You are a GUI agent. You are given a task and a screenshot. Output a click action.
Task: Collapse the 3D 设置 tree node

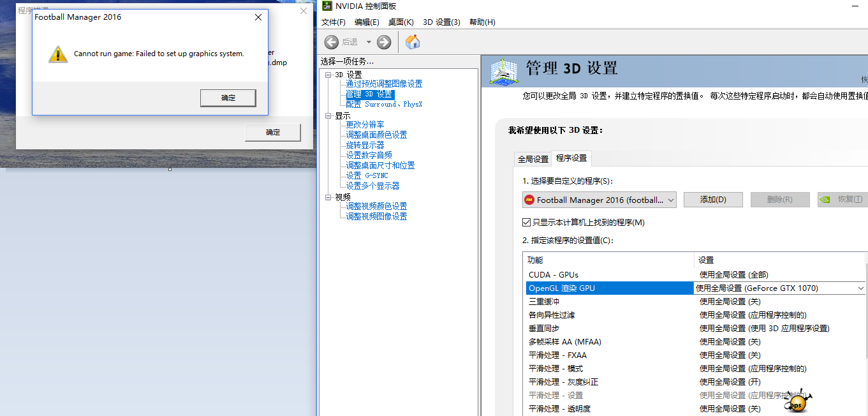pos(328,75)
